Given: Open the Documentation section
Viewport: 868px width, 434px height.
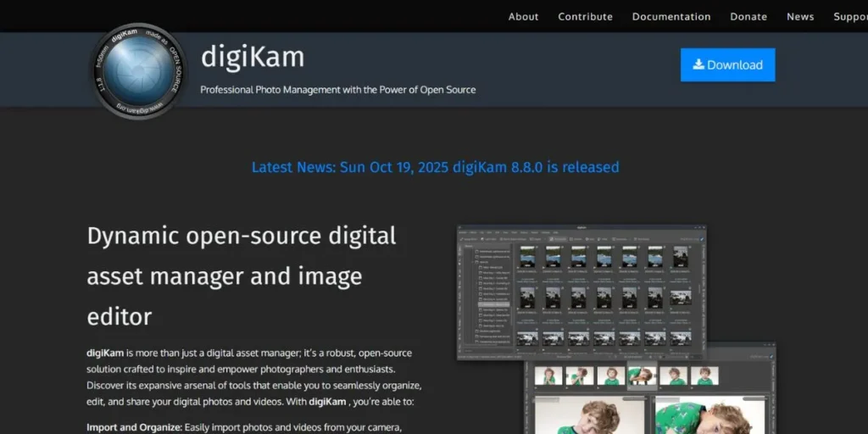Looking at the screenshot, I should pos(671,16).
